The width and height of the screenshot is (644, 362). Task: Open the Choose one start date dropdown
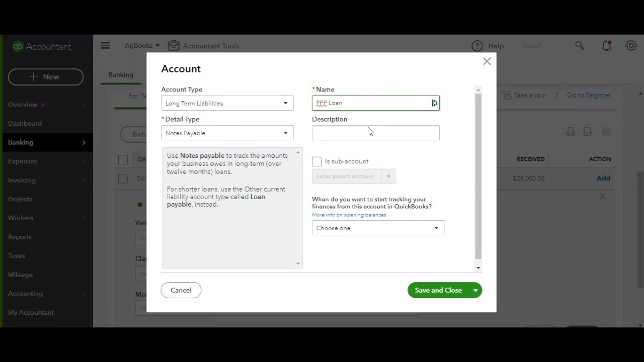click(378, 228)
